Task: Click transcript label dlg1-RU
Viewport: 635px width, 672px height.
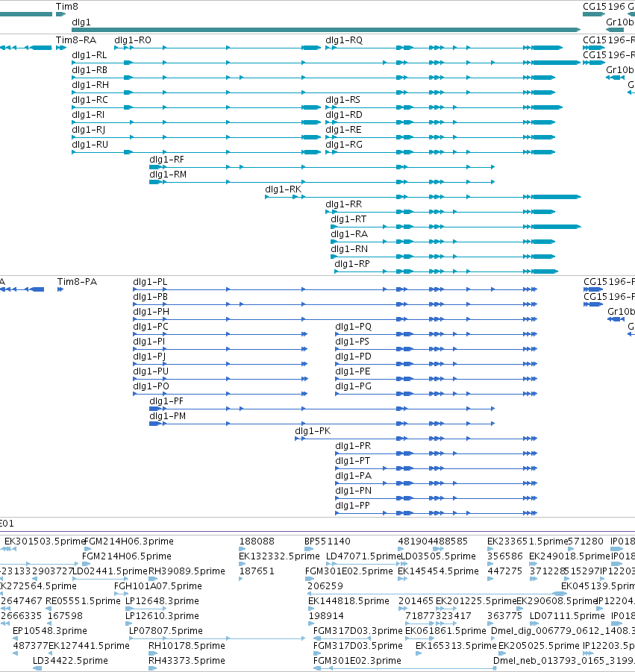Action: [90, 145]
